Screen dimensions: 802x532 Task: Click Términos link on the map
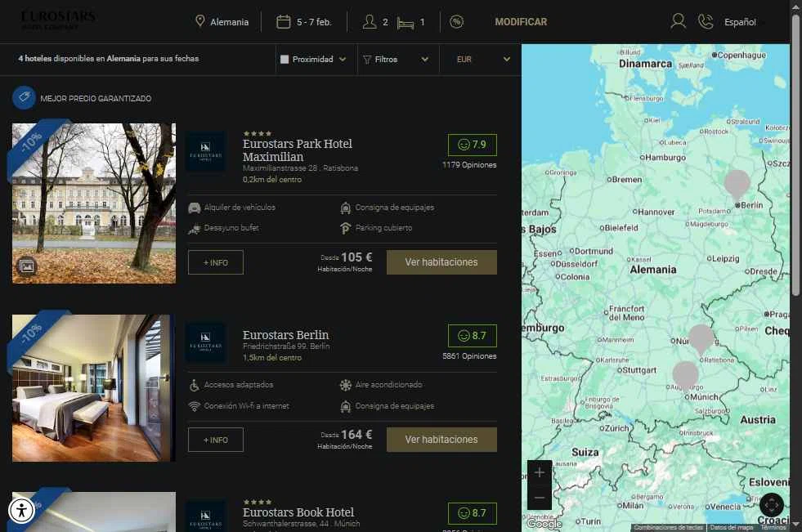773,527
